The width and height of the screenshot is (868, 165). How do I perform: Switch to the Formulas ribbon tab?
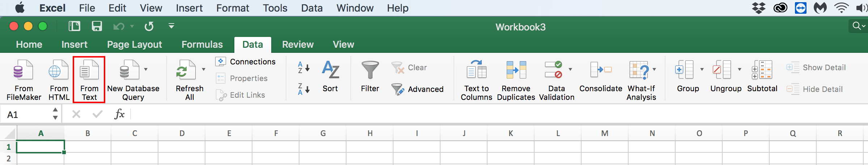coord(202,45)
